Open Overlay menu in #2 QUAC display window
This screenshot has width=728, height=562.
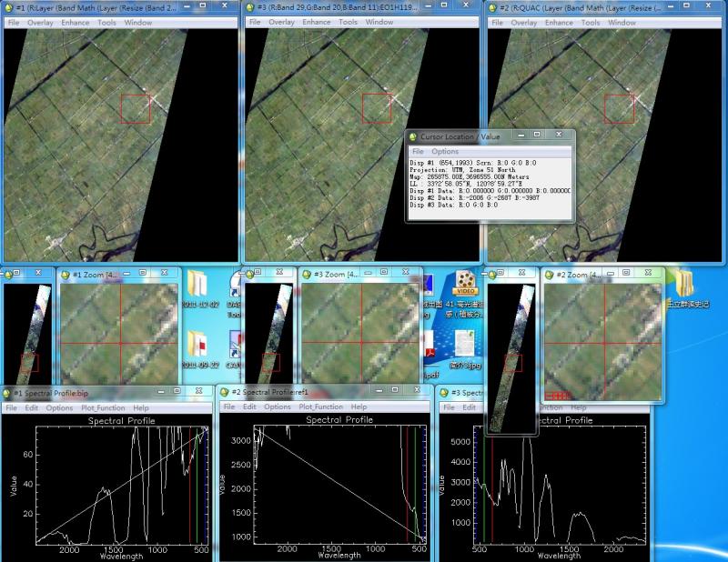point(524,22)
